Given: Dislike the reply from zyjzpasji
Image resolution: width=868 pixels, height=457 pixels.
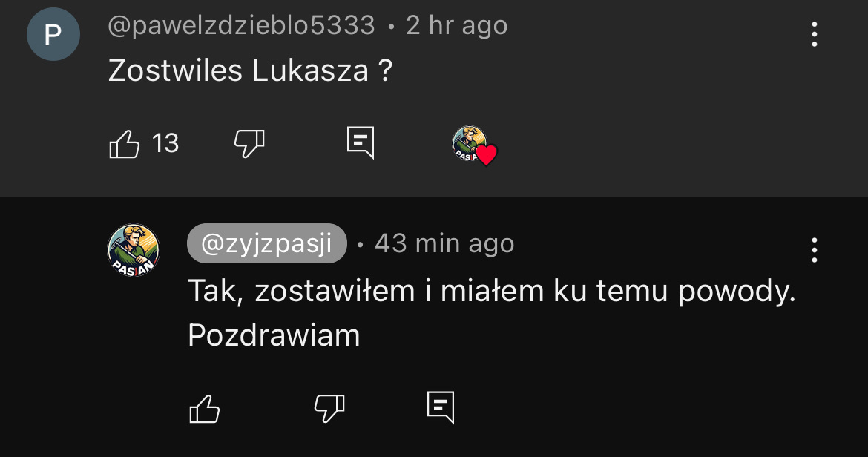Looking at the screenshot, I should (x=329, y=408).
